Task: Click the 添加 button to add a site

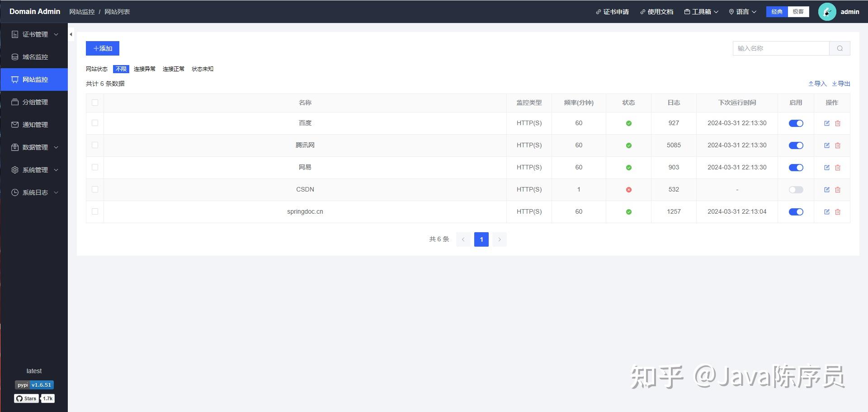Action: click(102, 48)
